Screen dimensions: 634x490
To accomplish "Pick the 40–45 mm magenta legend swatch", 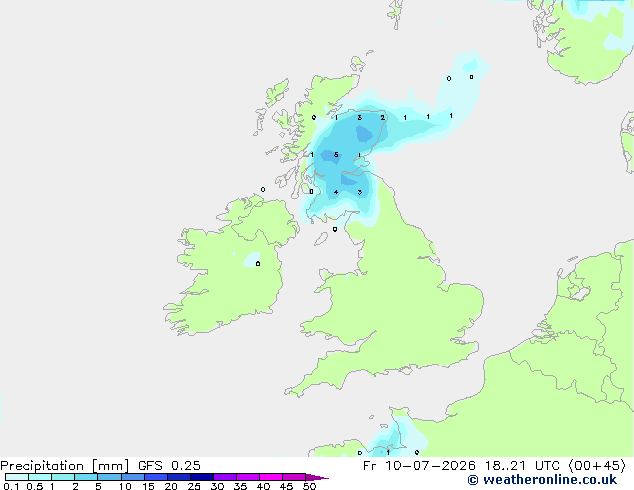I will click(x=271, y=477).
